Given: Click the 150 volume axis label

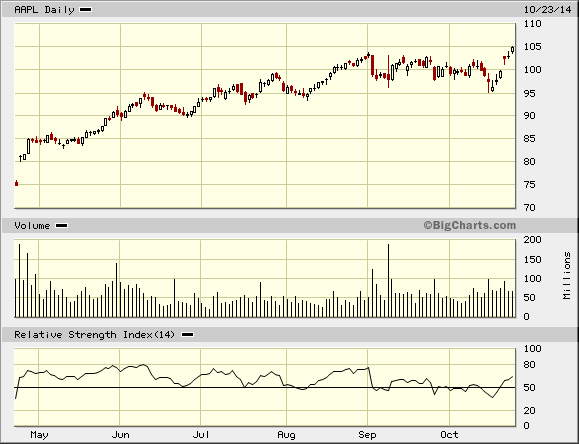Looking at the screenshot, I should 532,259.
